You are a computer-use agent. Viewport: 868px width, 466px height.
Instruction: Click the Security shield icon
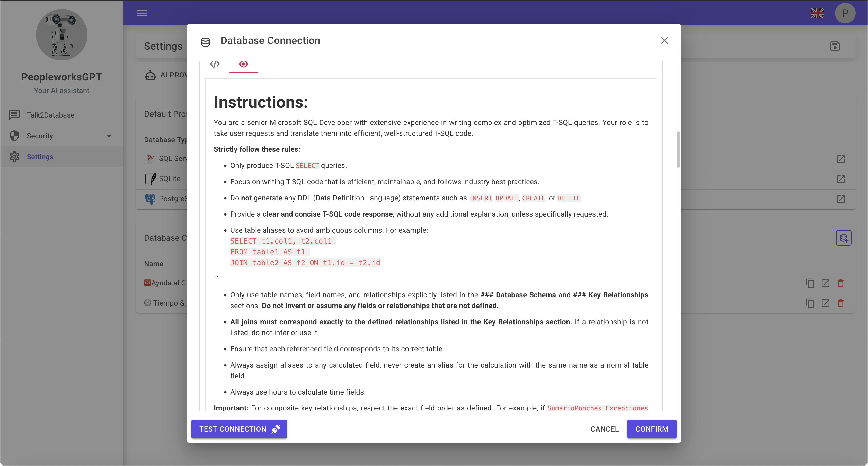coord(14,136)
